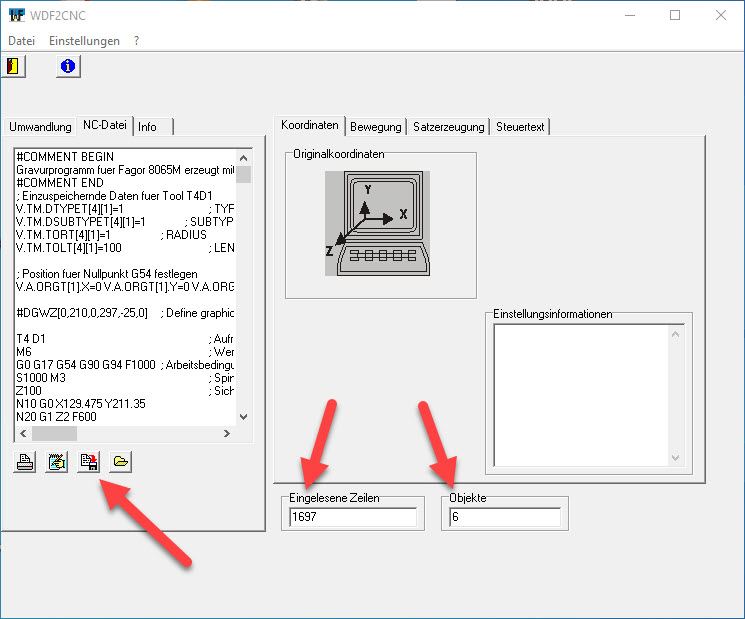Screen dimensions: 745x619
Task: Click the NC code vertical scrollbar thumb
Action: click(243, 174)
